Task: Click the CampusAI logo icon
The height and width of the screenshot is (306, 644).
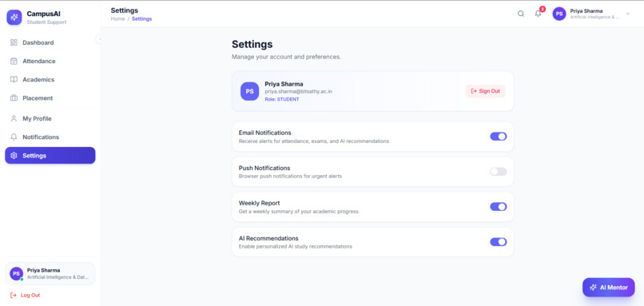Action: tap(14, 18)
